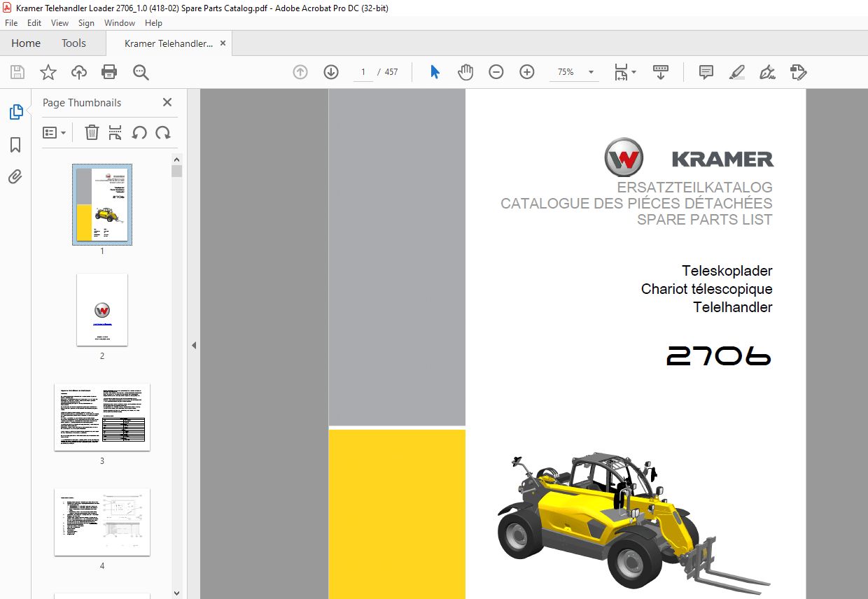The width and height of the screenshot is (868, 599).
Task: Select the page 2 thumbnail
Action: (x=101, y=309)
